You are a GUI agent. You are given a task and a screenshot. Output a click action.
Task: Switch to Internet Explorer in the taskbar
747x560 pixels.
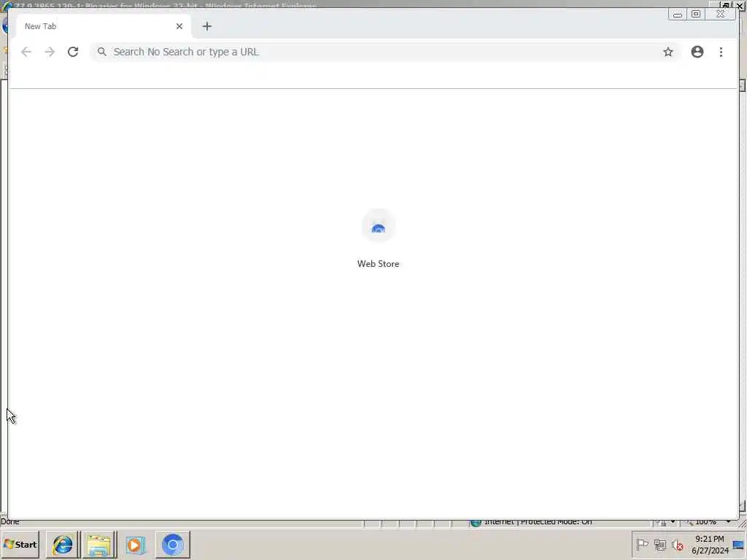(63, 544)
